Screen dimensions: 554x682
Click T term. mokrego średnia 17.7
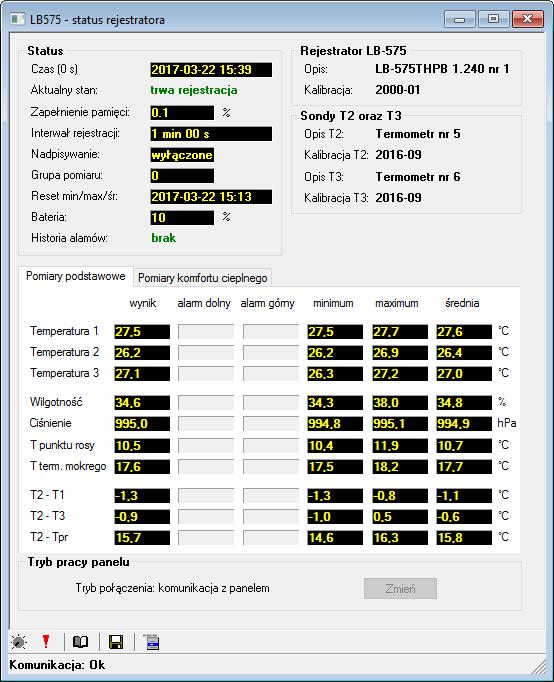464,467
